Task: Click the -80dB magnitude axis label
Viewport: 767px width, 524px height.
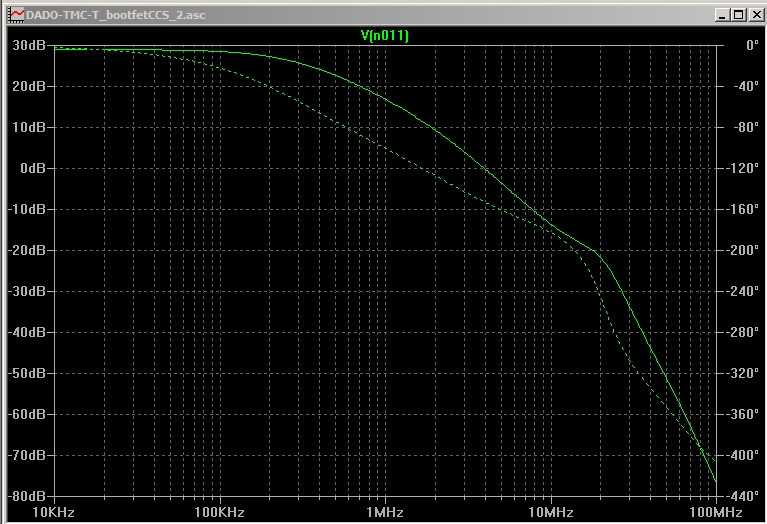Action: point(27,496)
